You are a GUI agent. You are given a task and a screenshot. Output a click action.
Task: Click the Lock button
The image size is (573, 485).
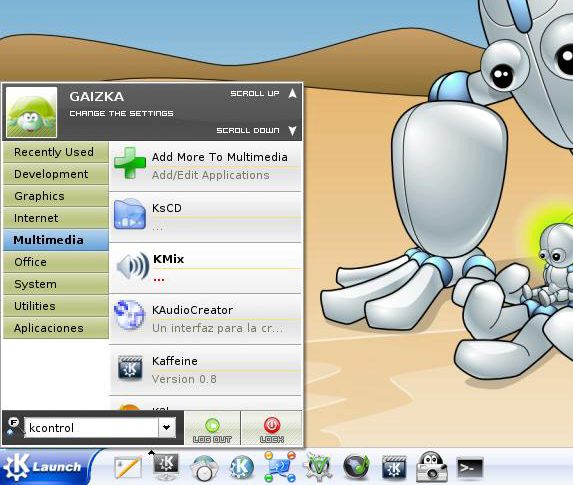(x=272, y=429)
